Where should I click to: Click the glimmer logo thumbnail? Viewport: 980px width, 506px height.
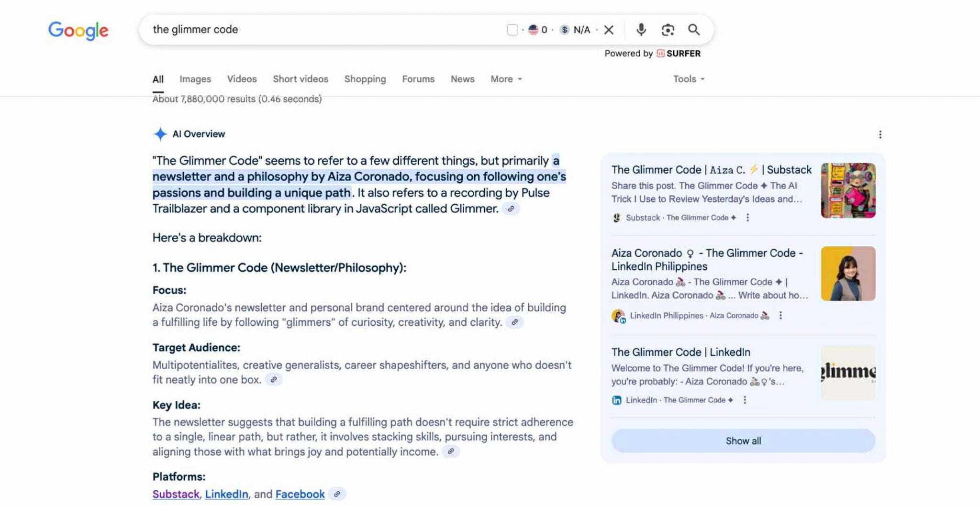point(848,373)
